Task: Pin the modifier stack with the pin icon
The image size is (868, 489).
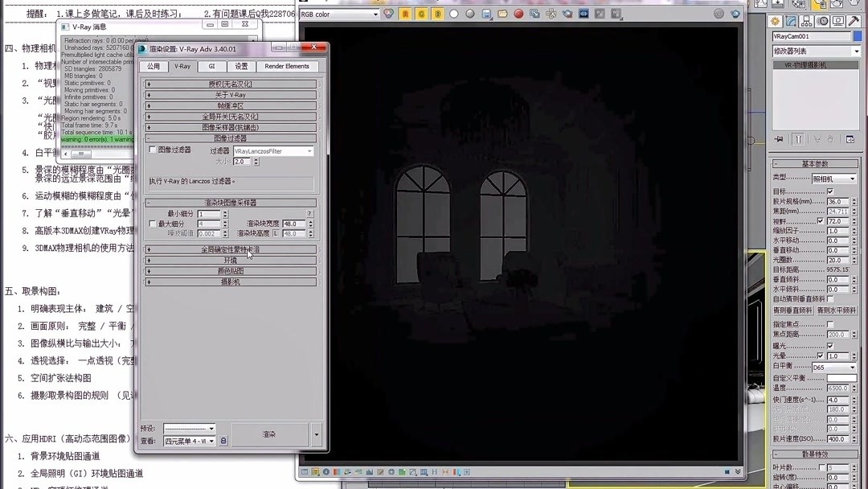Action: [x=778, y=139]
